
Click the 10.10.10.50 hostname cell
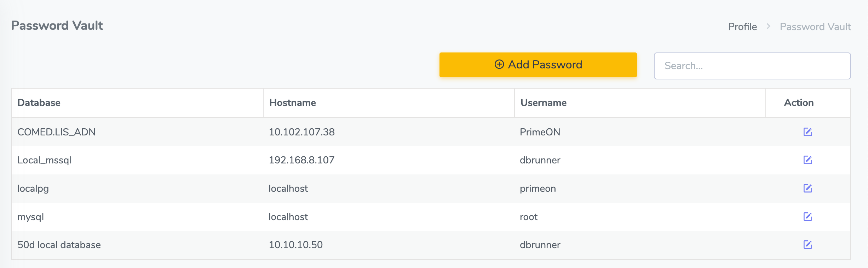tap(296, 245)
